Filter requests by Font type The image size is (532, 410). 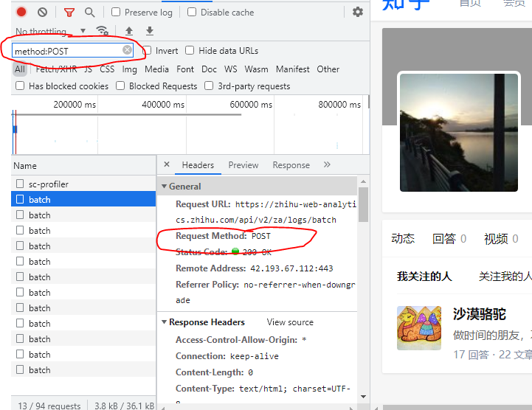[x=185, y=69]
